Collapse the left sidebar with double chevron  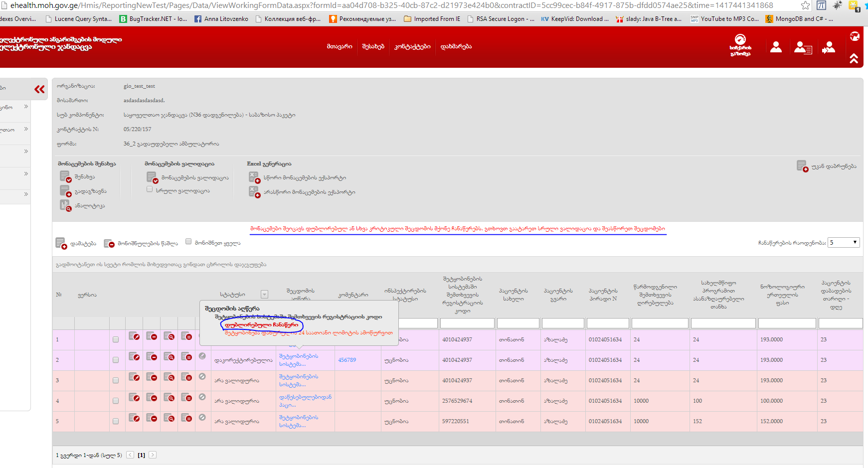click(x=39, y=89)
